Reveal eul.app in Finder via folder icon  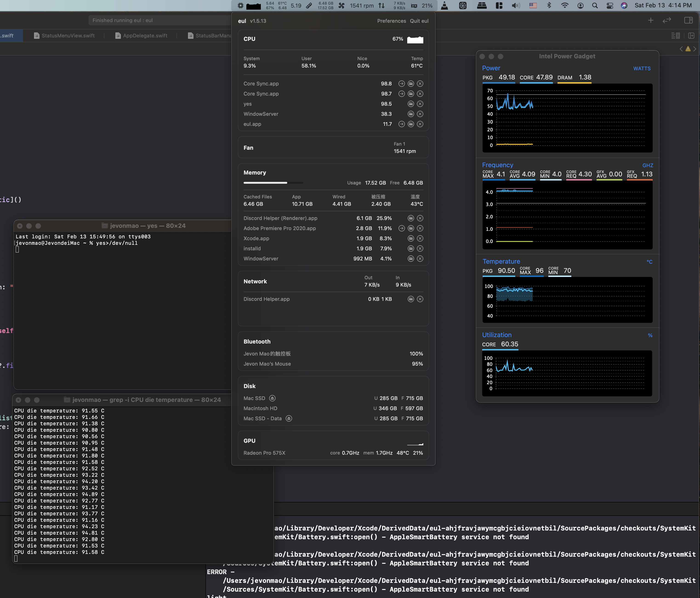tap(411, 124)
